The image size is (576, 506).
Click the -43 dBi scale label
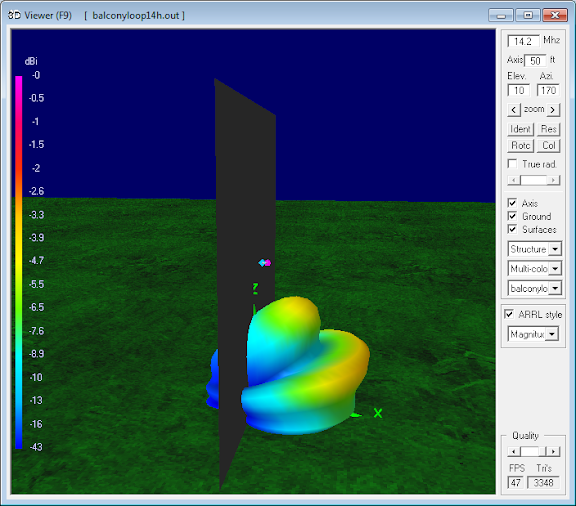36,447
